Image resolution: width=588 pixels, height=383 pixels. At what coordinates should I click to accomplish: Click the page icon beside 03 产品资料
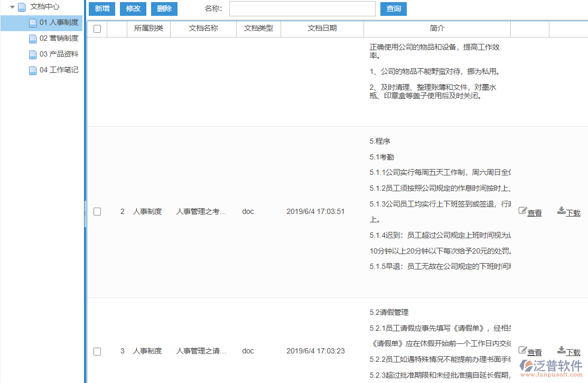32,54
